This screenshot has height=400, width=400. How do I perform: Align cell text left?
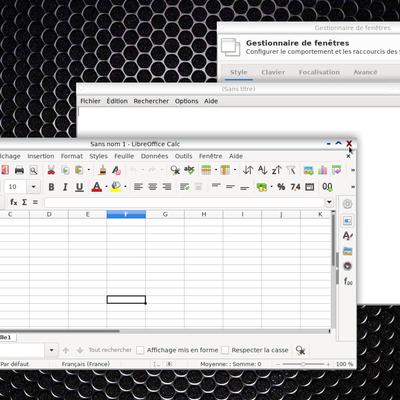138,187
